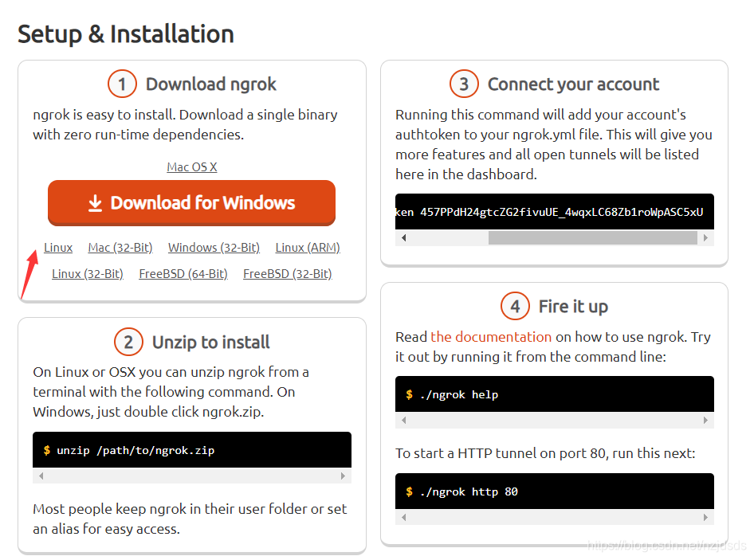Screen dimensions: 754x560
Task: Pick the Linux (32-Bit) download link
Action: click(x=88, y=273)
